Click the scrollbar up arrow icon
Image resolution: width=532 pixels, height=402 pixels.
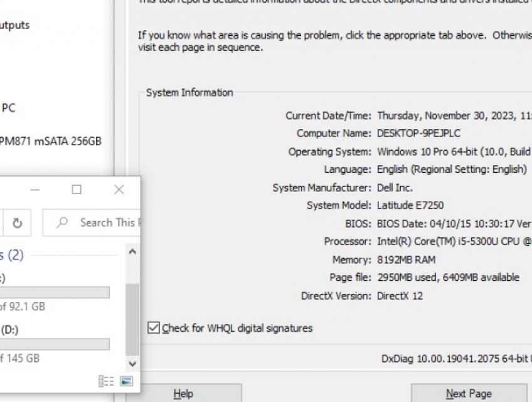(x=132, y=251)
